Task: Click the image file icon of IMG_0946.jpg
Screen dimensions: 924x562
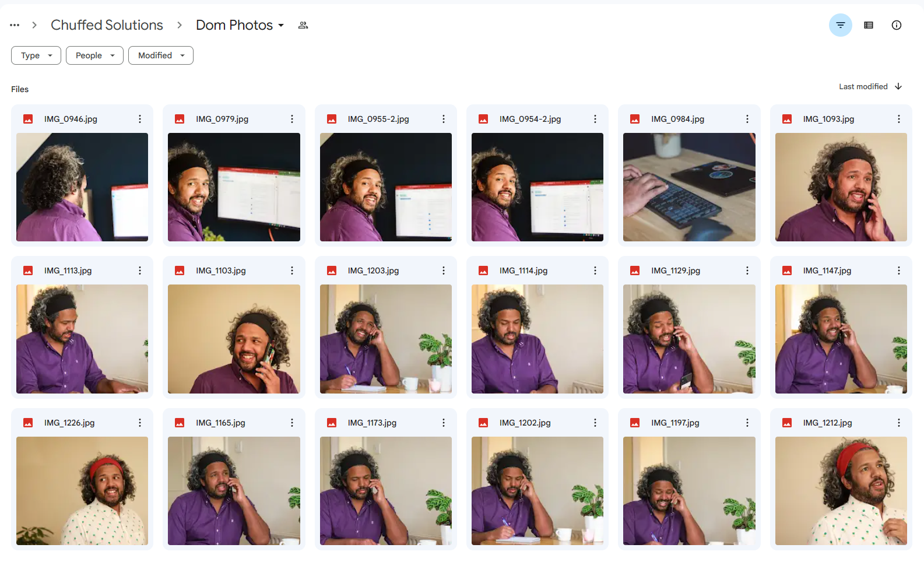Action: [28, 119]
